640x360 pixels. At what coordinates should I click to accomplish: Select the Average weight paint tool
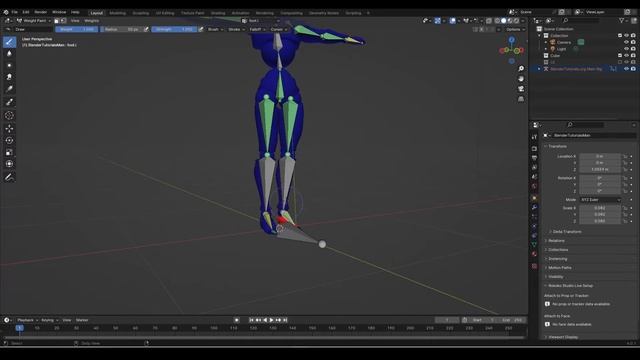pyautogui.click(x=9, y=65)
